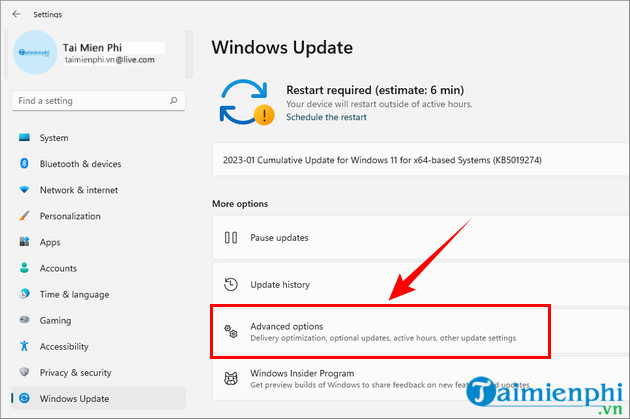Select Accessibility in the sidebar
The width and height of the screenshot is (630, 419).
click(x=98, y=347)
